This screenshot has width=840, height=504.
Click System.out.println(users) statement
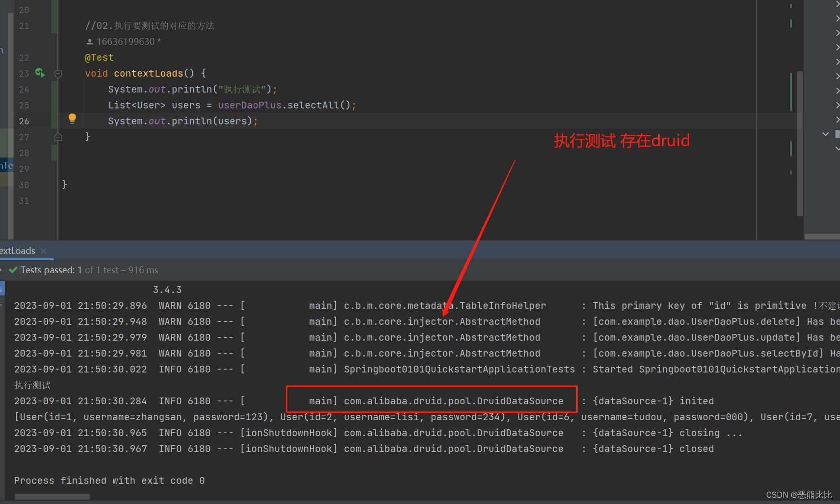183,121
